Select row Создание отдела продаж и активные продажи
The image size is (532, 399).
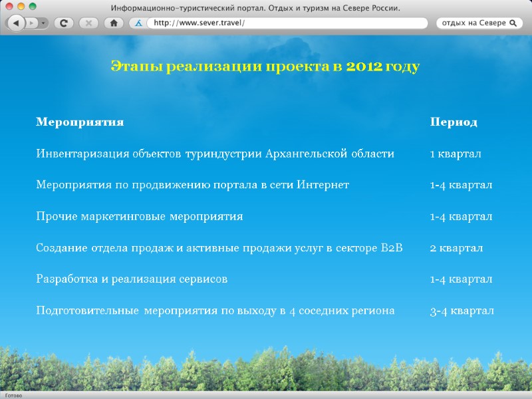(x=219, y=248)
